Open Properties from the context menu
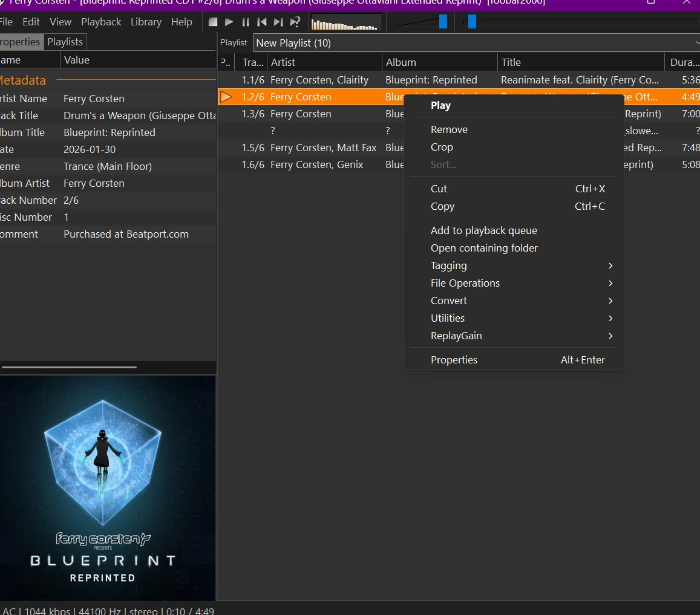The height and width of the screenshot is (615, 700). 514,360
